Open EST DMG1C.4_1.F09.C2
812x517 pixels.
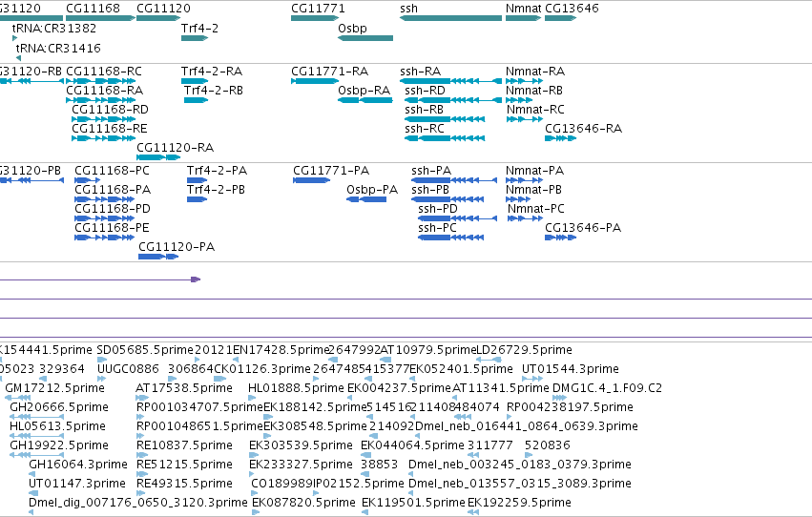[x=607, y=388]
